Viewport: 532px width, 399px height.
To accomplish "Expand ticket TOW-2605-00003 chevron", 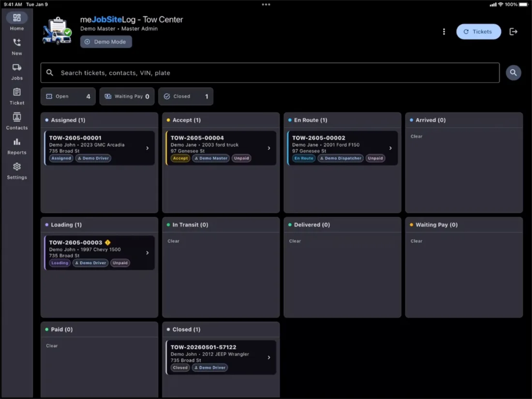I will (147, 253).
